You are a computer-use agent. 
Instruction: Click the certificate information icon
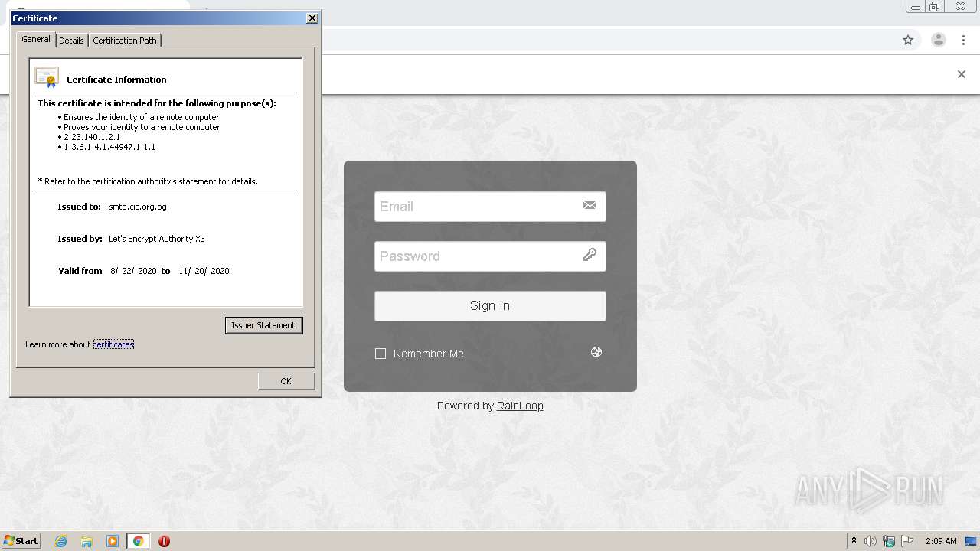click(x=47, y=77)
